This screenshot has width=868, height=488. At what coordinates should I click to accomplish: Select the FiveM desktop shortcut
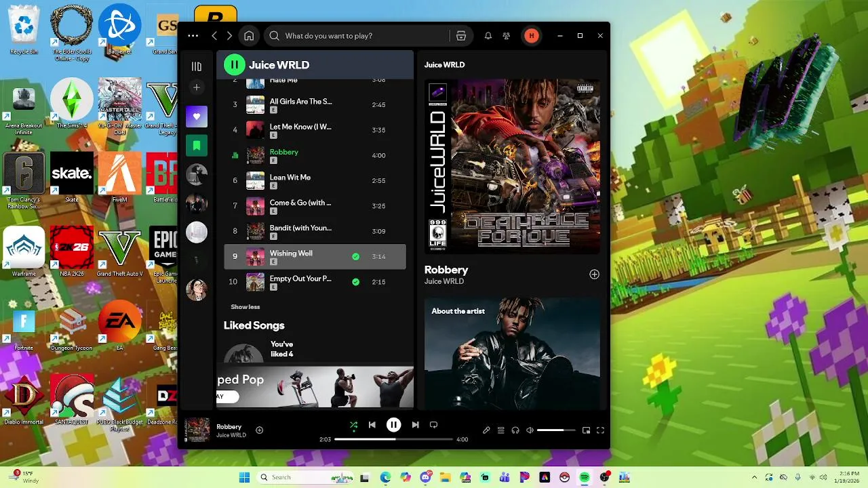119,178
